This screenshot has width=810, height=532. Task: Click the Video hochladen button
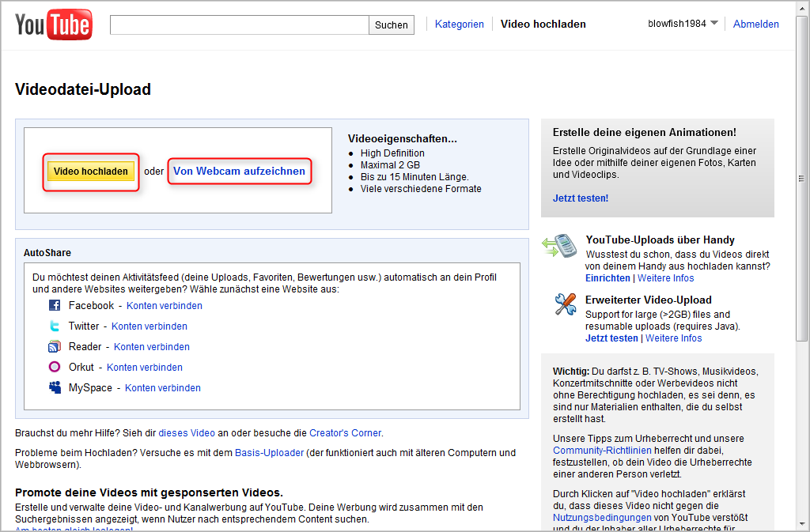(x=89, y=171)
